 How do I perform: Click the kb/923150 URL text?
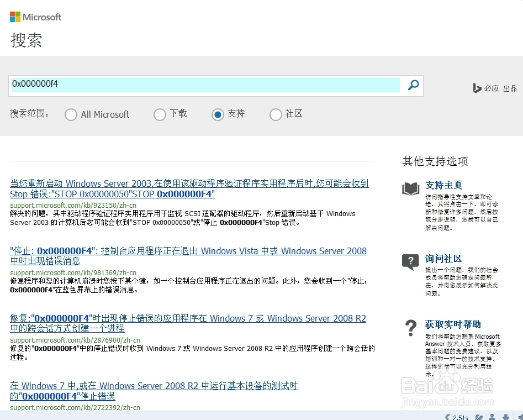tap(73, 206)
